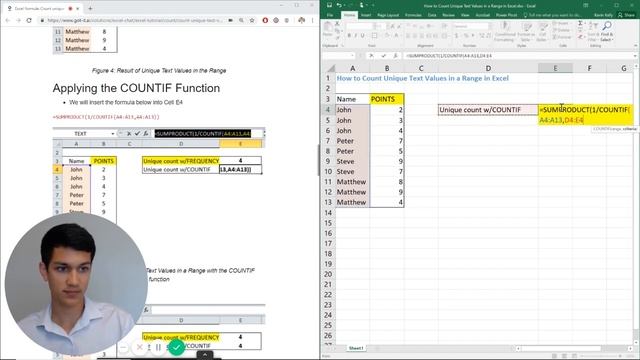Open a new Chrome tab
The width and height of the screenshot is (640, 360).
(x=90, y=8)
